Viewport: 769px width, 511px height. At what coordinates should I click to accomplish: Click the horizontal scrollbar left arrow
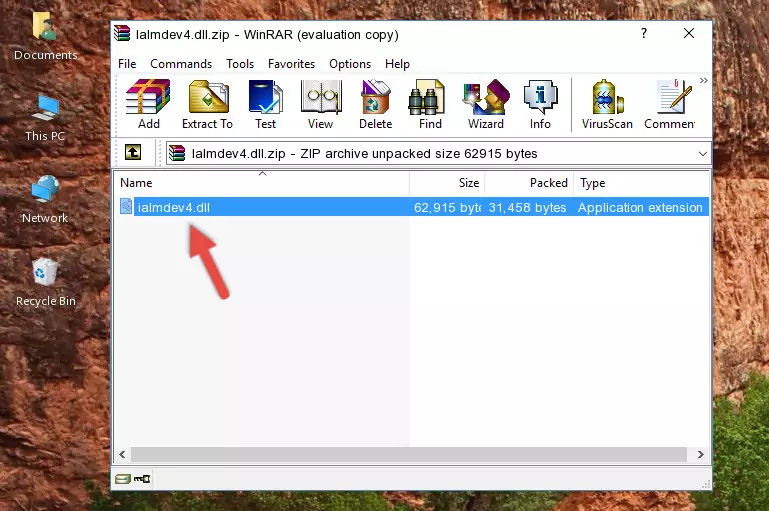pos(122,455)
